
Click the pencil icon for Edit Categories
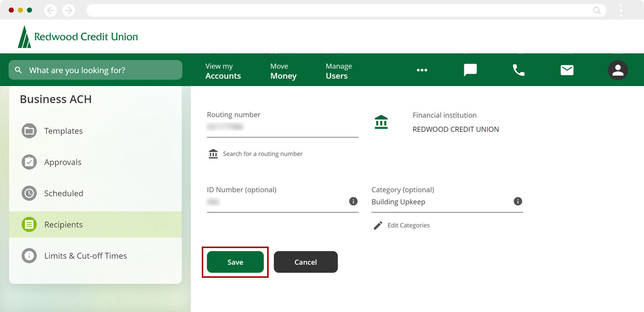(x=378, y=225)
